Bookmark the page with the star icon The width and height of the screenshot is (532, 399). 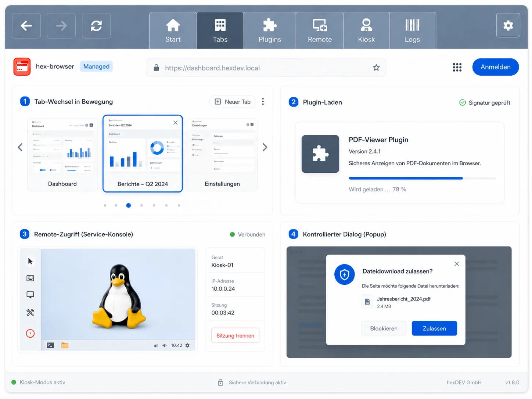click(x=376, y=68)
